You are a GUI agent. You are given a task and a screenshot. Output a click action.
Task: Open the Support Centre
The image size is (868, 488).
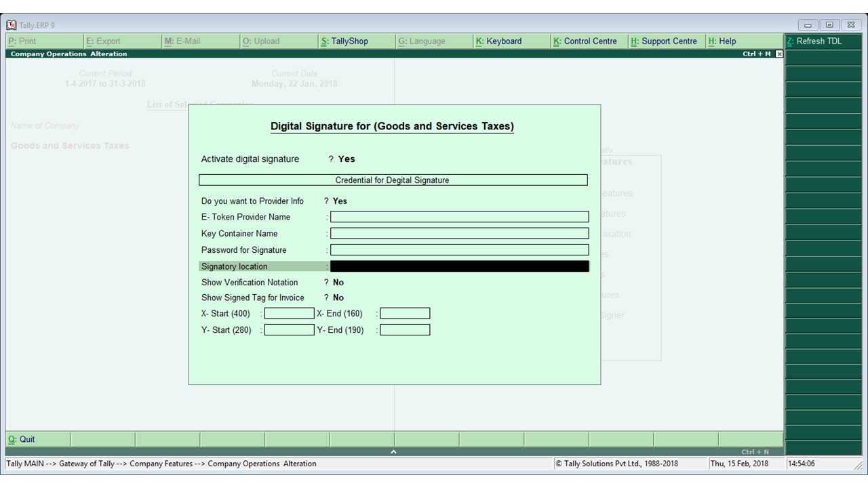[665, 41]
